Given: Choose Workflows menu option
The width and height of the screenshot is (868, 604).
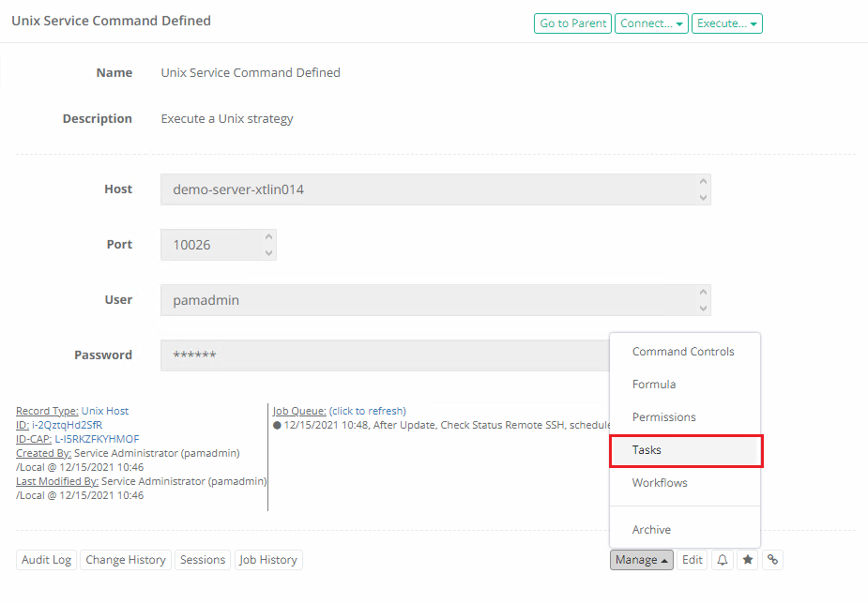Looking at the screenshot, I should (x=660, y=483).
